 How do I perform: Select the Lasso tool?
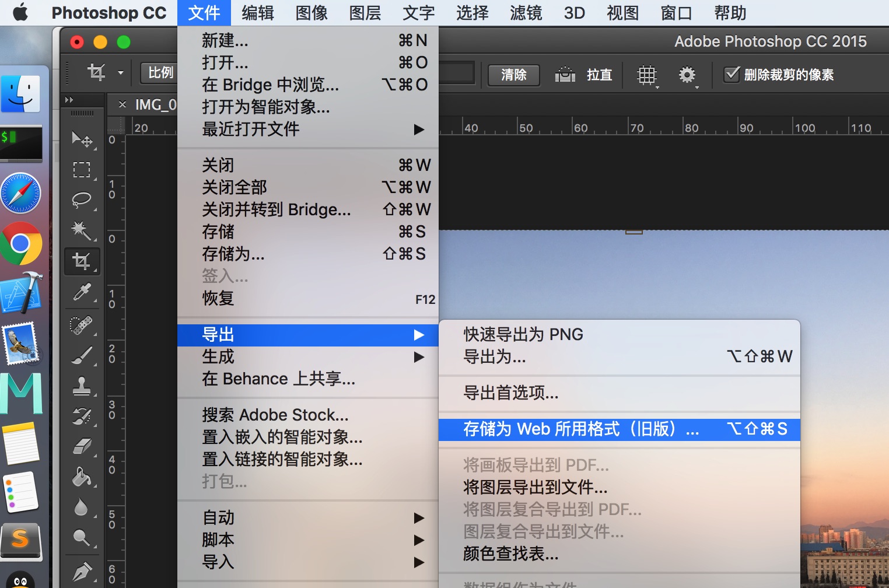click(x=82, y=199)
